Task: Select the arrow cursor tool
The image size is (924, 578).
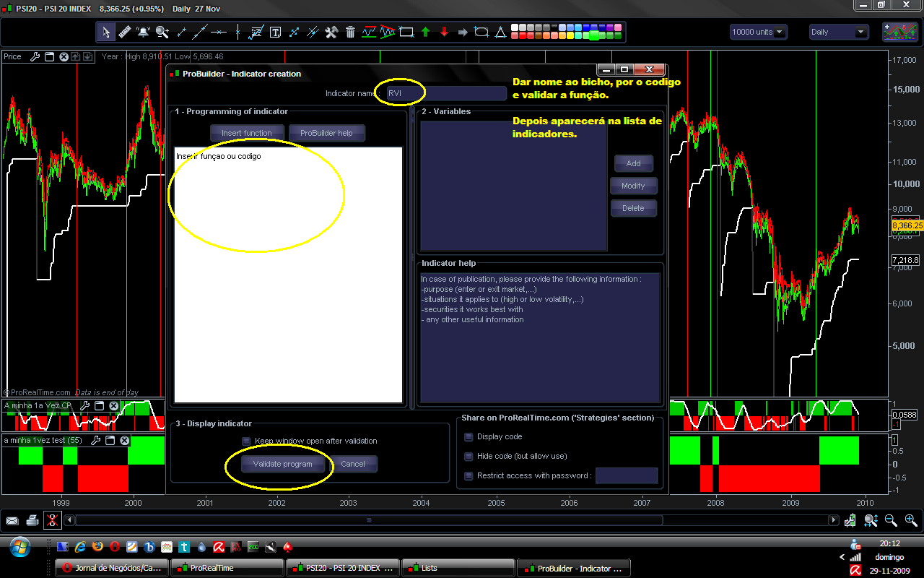Action: tap(106, 32)
